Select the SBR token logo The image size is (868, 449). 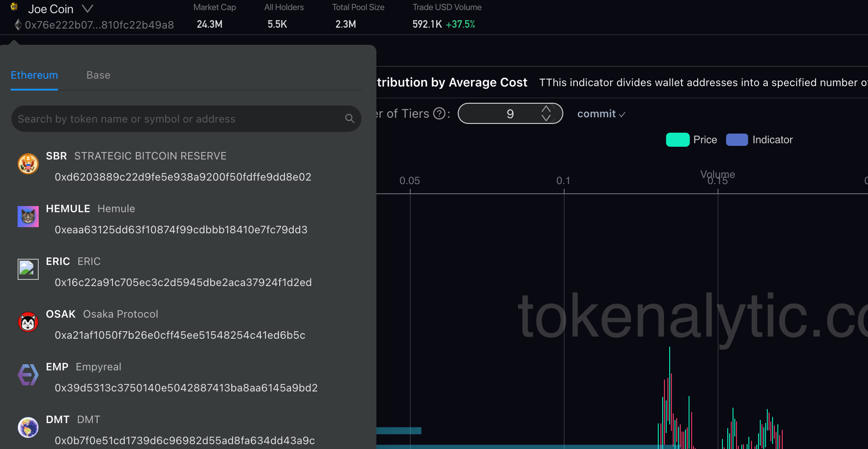[x=28, y=164]
